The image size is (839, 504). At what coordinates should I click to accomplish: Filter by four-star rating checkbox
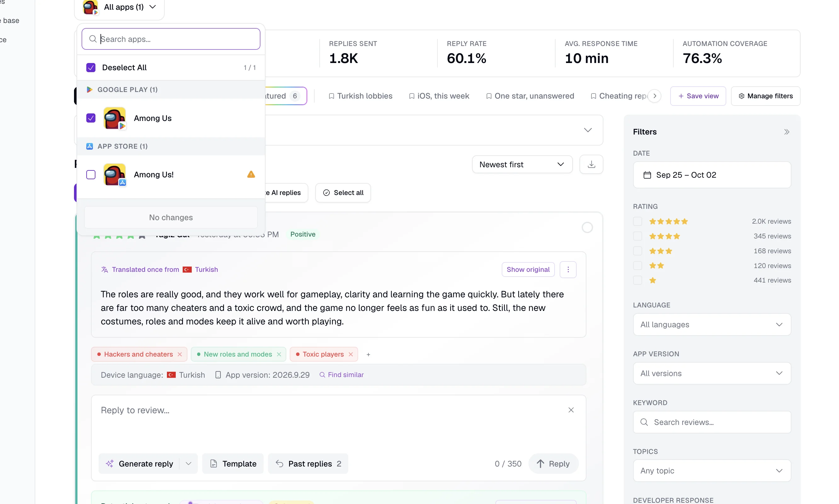tap(637, 236)
